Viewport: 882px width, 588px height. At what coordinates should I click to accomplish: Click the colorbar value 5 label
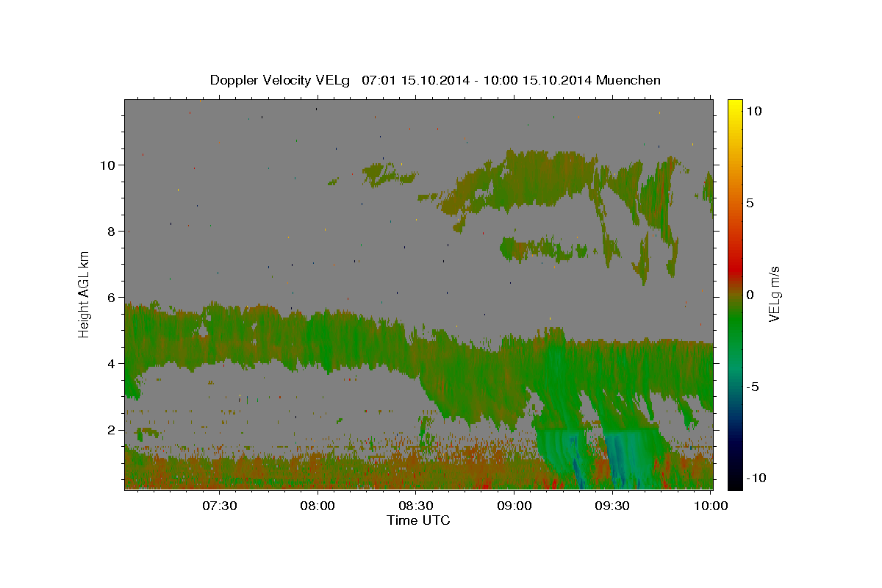(x=750, y=202)
